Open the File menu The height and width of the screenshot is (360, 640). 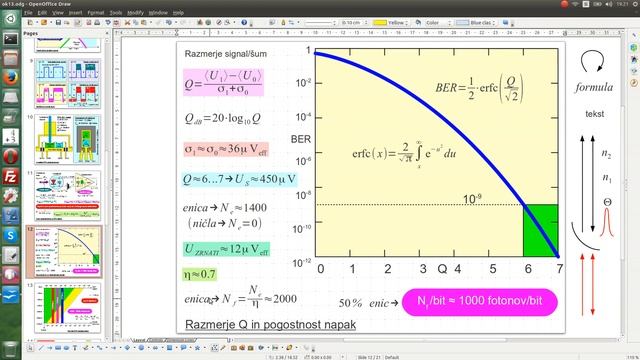coord(28,13)
